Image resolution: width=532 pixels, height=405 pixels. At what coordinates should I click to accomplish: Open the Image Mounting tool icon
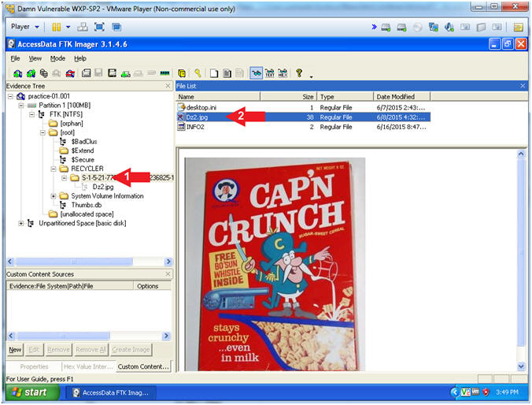point(44,73)
